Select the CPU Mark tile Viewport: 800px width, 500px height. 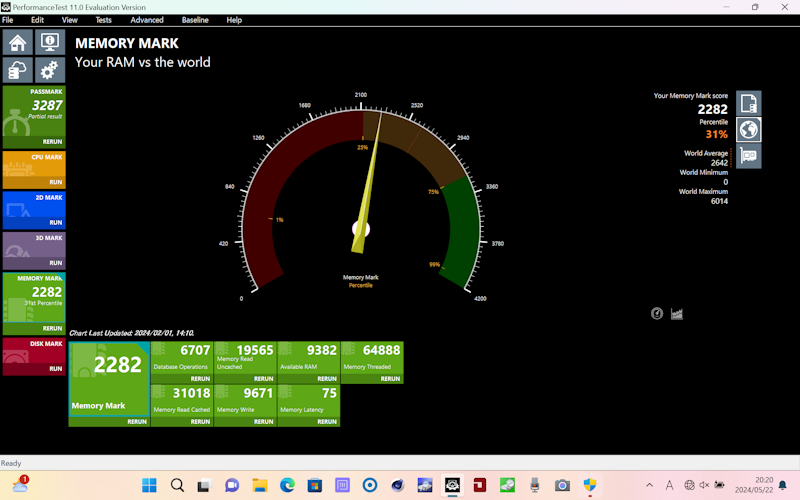34,164
